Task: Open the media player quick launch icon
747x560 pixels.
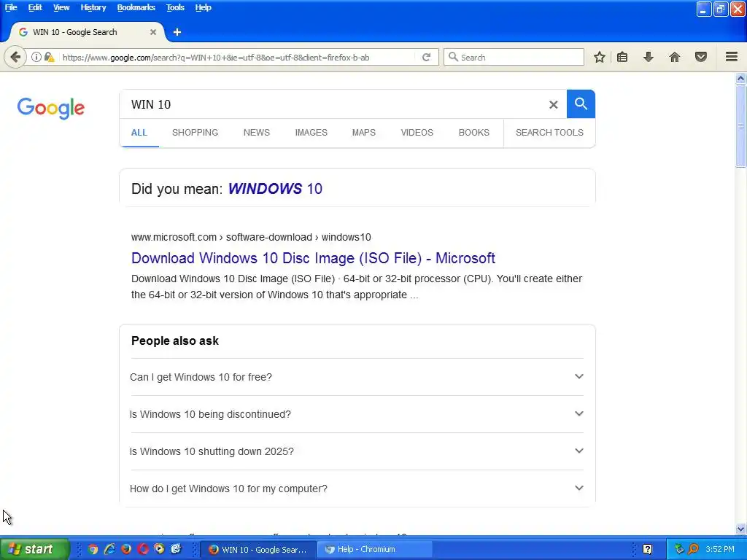Action: coord(159,549)
